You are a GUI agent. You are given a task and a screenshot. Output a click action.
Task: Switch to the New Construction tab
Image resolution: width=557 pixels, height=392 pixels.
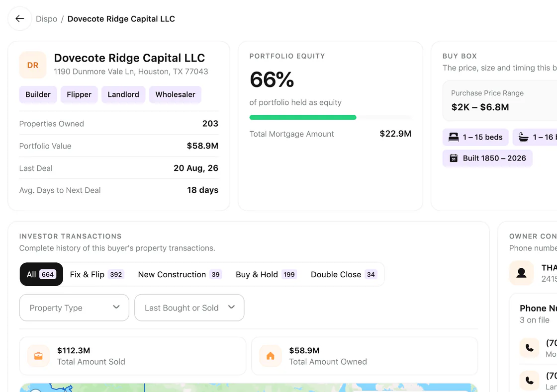(x=180, y=274)
